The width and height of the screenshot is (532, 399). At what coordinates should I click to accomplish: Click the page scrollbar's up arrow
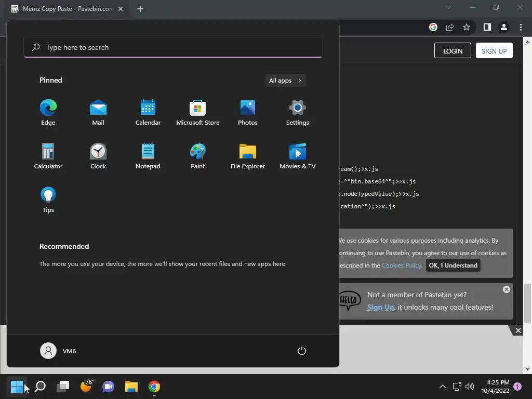click(x=527, y=42)
